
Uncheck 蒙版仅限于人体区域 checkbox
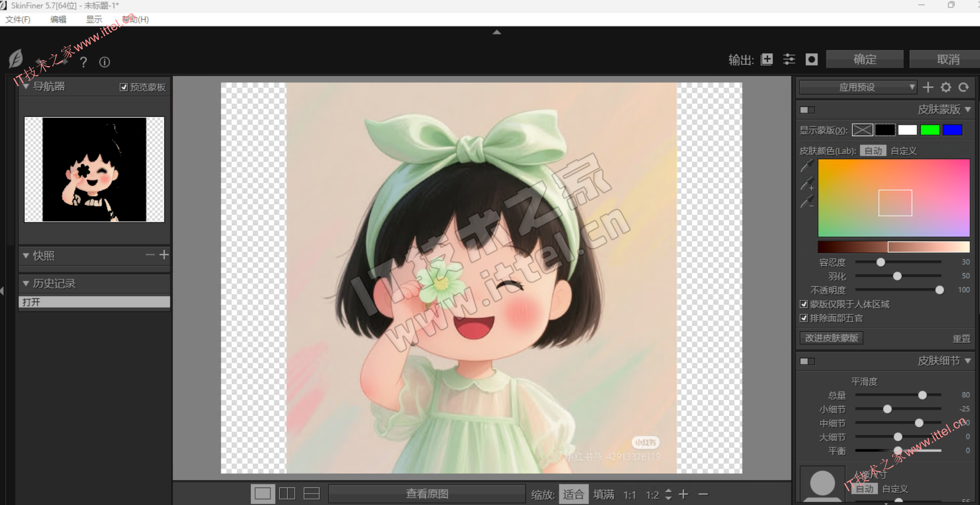click(804, 304)
